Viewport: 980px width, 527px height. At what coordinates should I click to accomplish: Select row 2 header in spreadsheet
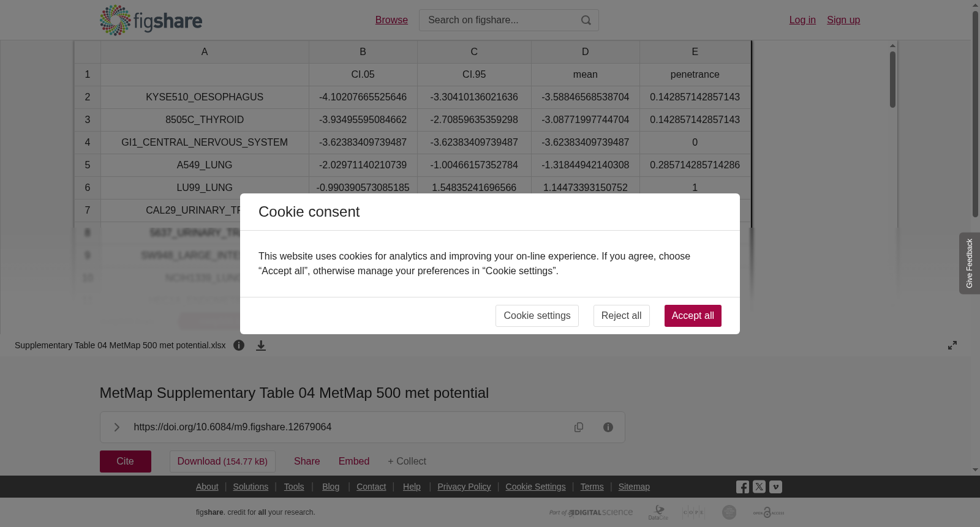tap(88, 97)
